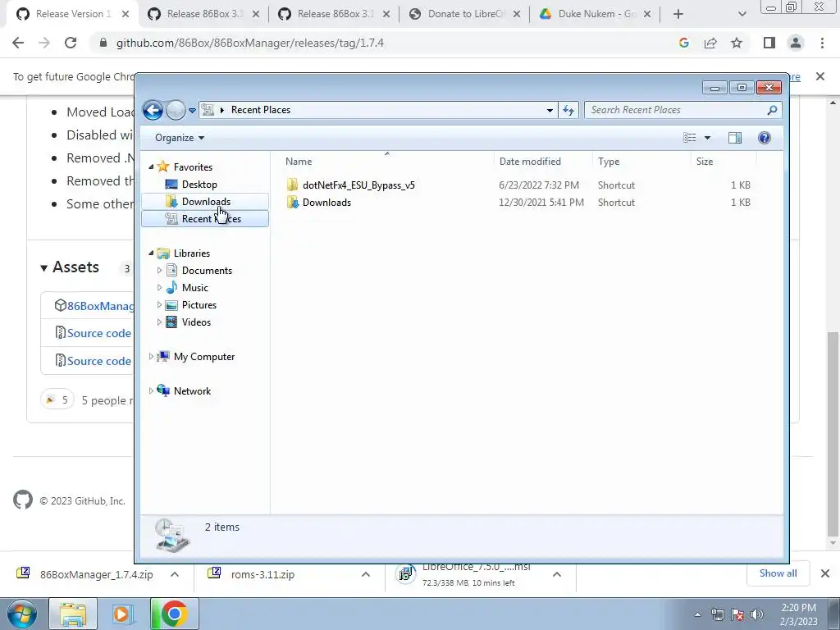Click the volume icon in system tray
Image resolution: width=840 pixels, height=630 pixels.
(x=757, y=614)
